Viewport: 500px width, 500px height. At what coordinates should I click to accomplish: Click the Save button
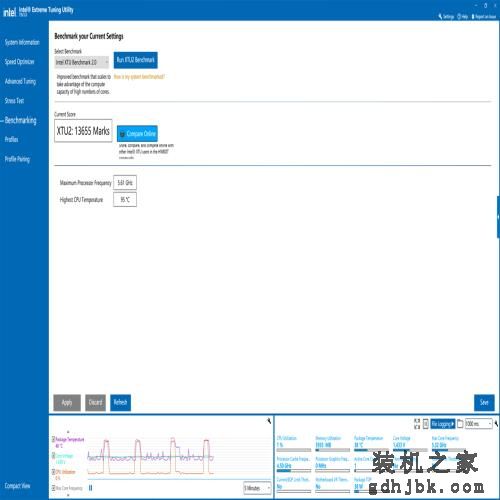pyautogui.click(x=484, y=403)
